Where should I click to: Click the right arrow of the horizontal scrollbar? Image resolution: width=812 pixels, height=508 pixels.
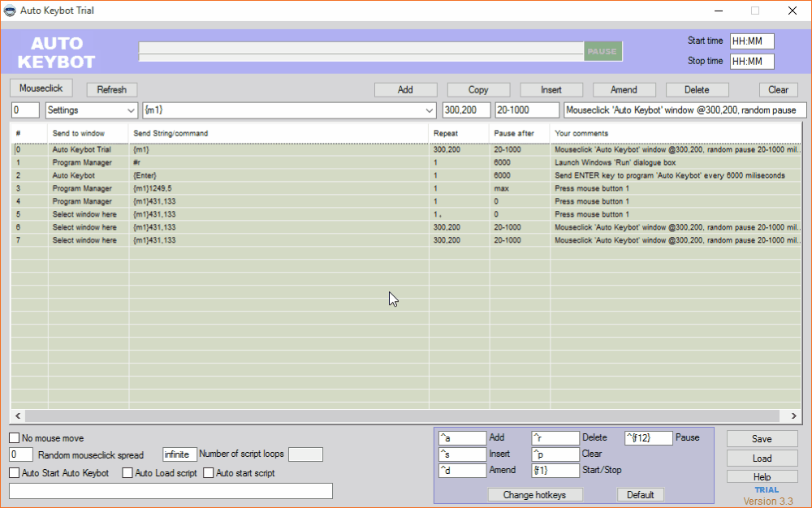pos(793,416)
